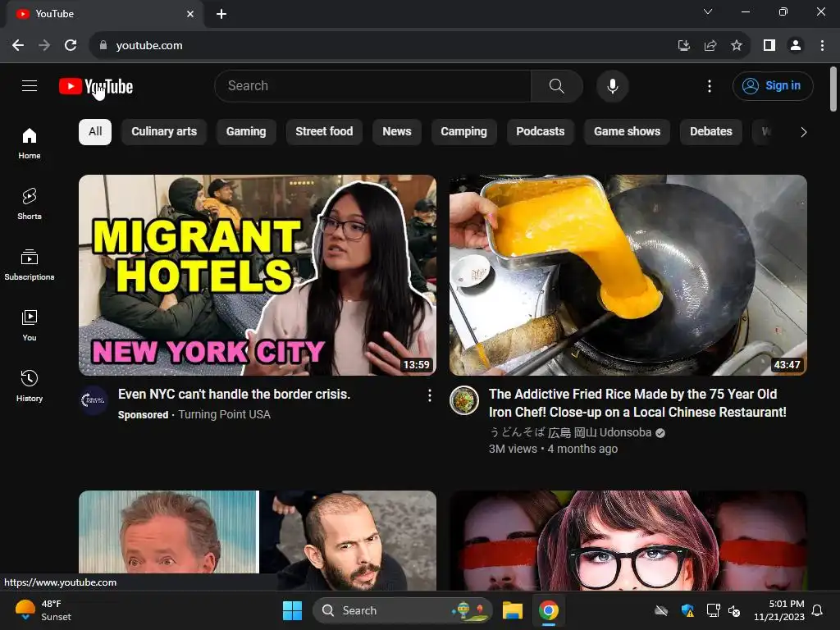Install YouTube app icon in address bar

683,46
